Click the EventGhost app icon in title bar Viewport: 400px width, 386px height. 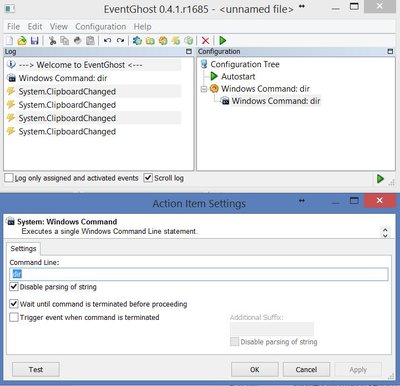[x=10, y=9]
